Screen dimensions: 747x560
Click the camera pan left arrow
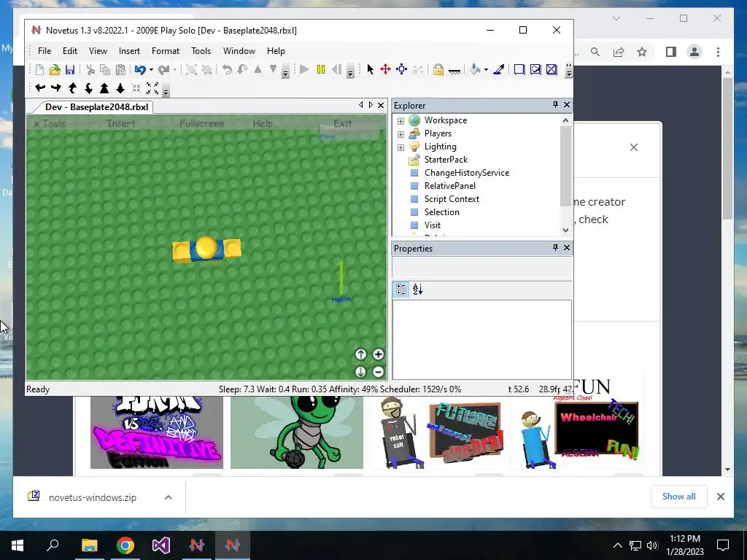(x=41, y=88)
